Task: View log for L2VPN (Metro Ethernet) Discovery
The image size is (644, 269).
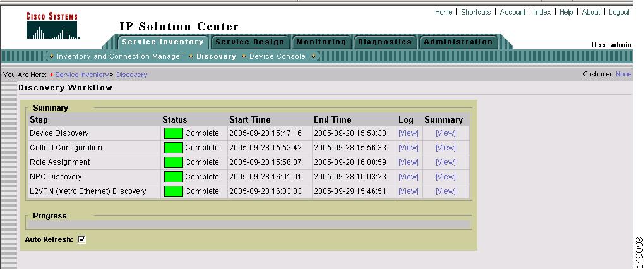Action: 408,191
